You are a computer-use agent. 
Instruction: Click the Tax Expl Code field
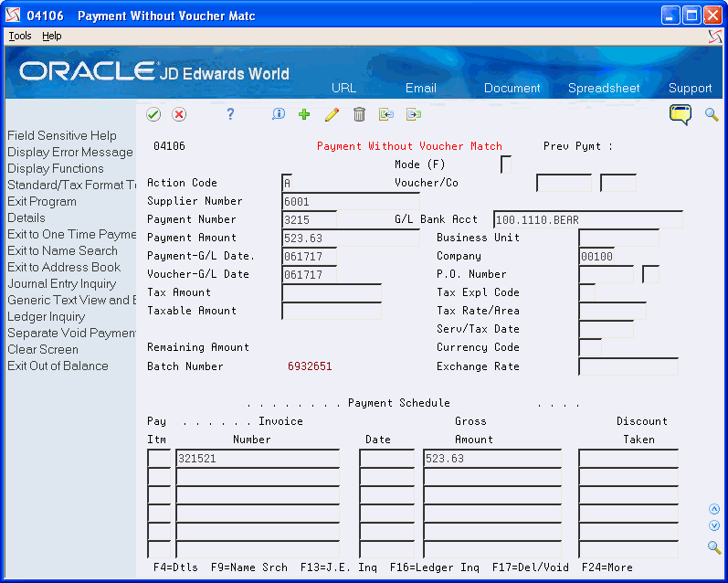coord(587,292)
